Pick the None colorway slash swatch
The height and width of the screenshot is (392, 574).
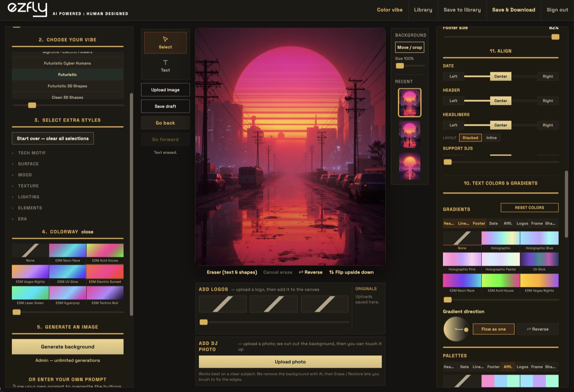[30, 250]
